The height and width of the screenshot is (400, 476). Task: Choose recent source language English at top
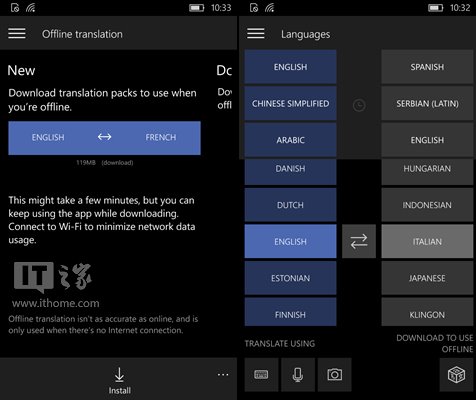tap(290, 67)
